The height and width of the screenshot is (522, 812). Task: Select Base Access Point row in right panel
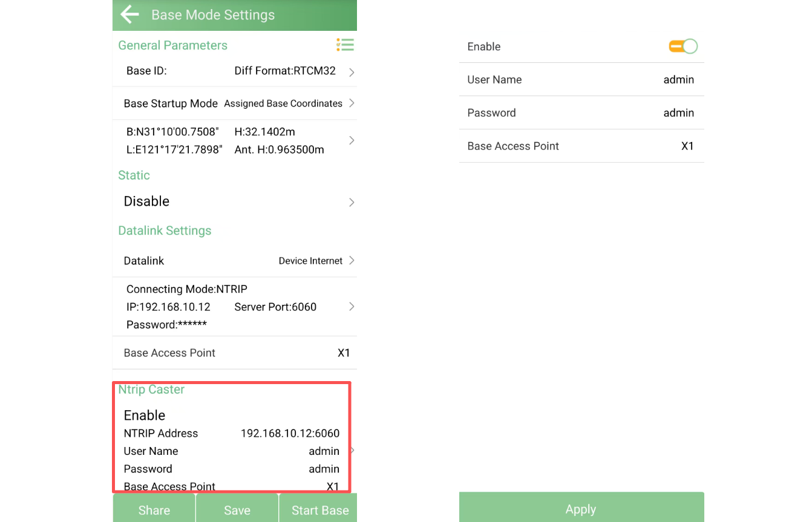581,146
